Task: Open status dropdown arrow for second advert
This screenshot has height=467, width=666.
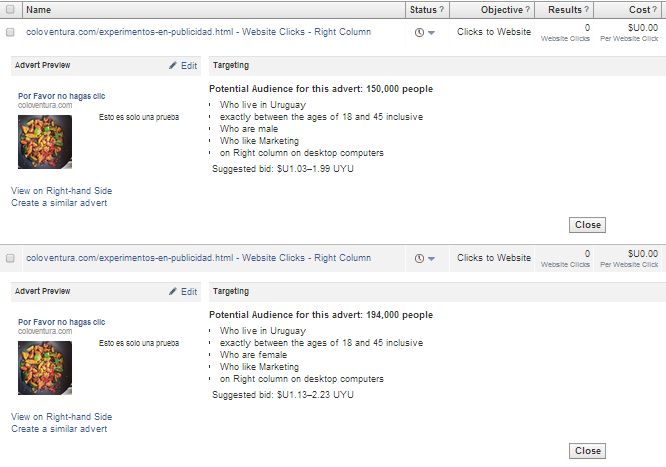Action: click(432, 259)
